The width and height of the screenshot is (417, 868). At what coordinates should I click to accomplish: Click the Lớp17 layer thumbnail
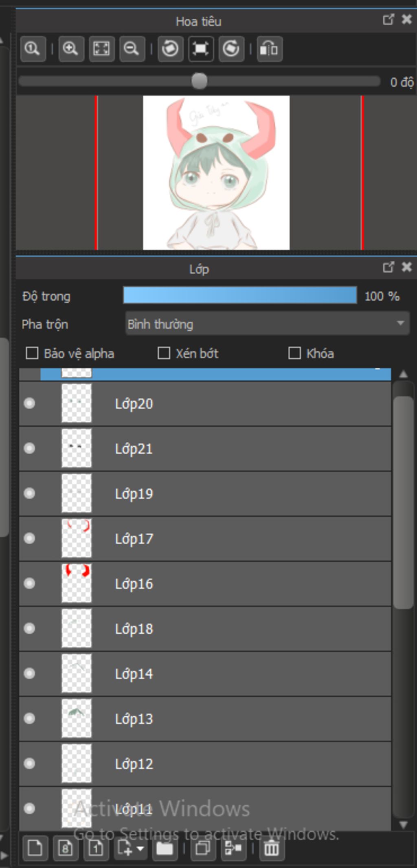(77, 538)
